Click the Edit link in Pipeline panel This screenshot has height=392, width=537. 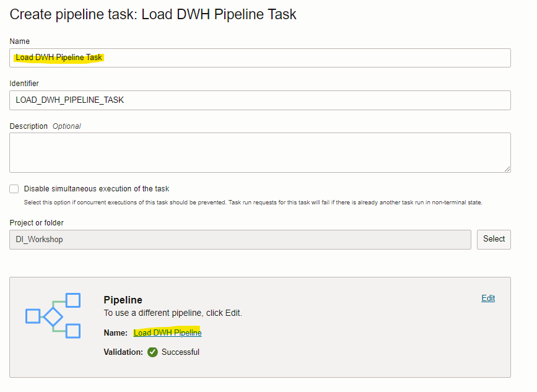click(488, 298)
